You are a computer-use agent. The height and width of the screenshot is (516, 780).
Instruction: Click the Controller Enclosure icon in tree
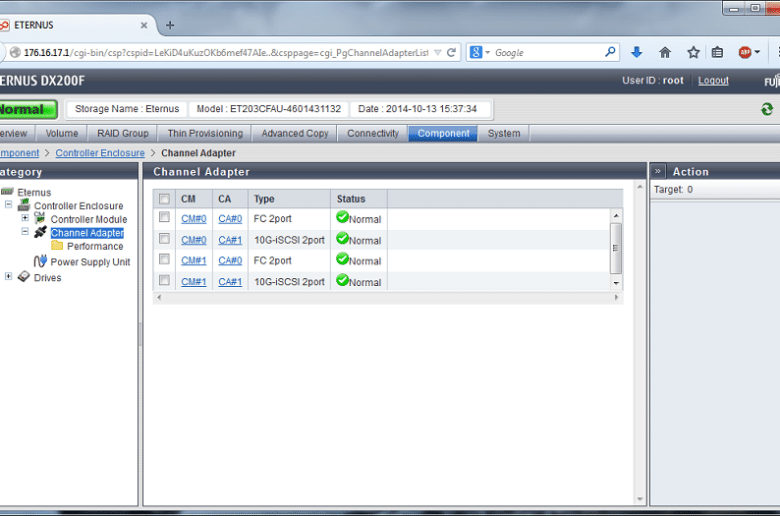pyautogui.click(x=23, y=205)
